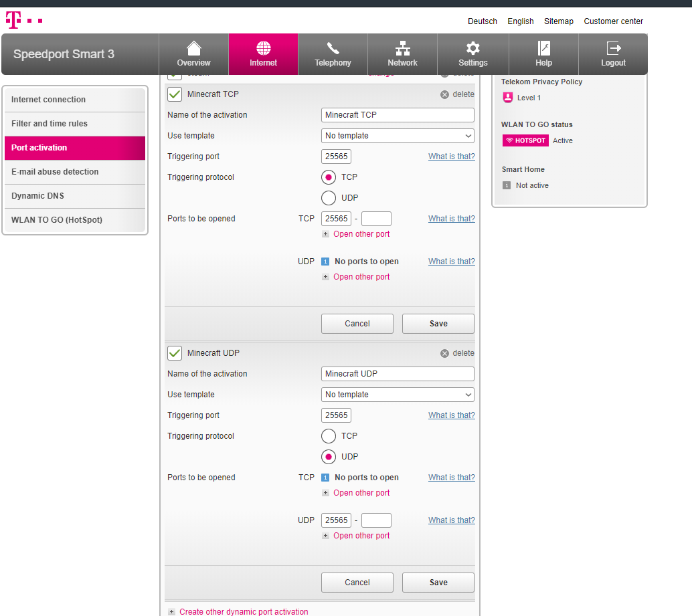Select UDP trigger protocol for Minecraft TCP
Screen dimensions: 692x616
pyautogui.click(x=329, y=198)
